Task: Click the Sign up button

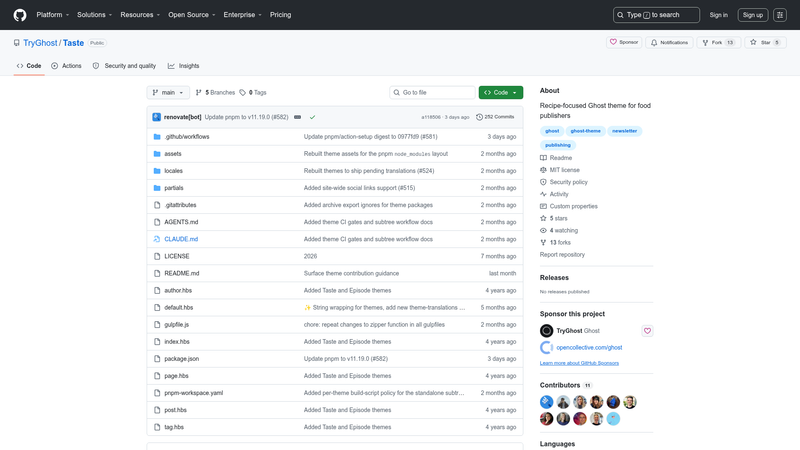Action: (x=753, y=15)
